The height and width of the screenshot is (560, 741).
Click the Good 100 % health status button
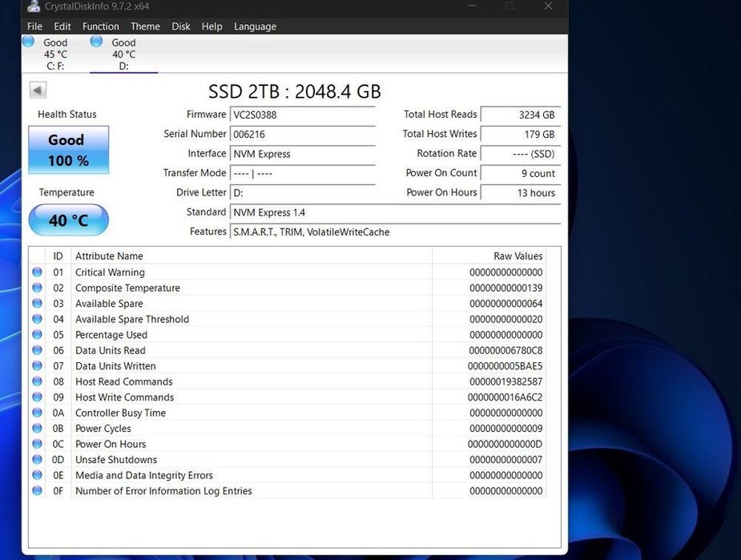click(69, 150)
